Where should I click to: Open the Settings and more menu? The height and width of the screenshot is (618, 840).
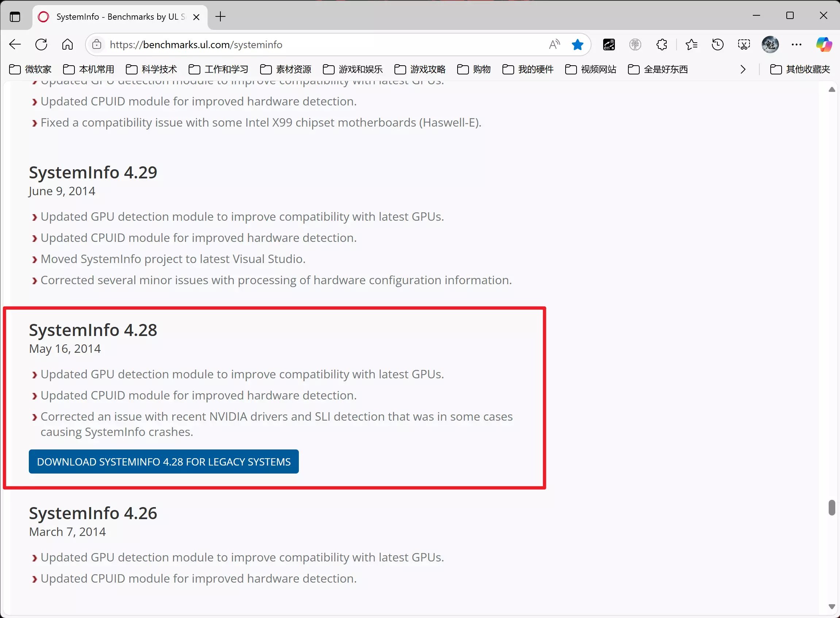pos(797,45)
